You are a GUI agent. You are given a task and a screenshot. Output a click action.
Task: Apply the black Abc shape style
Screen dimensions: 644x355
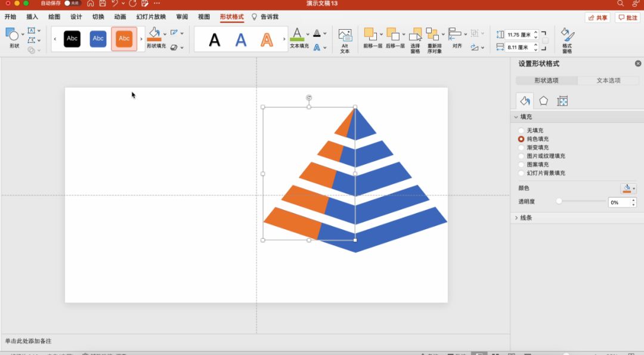tap(72, 39)
